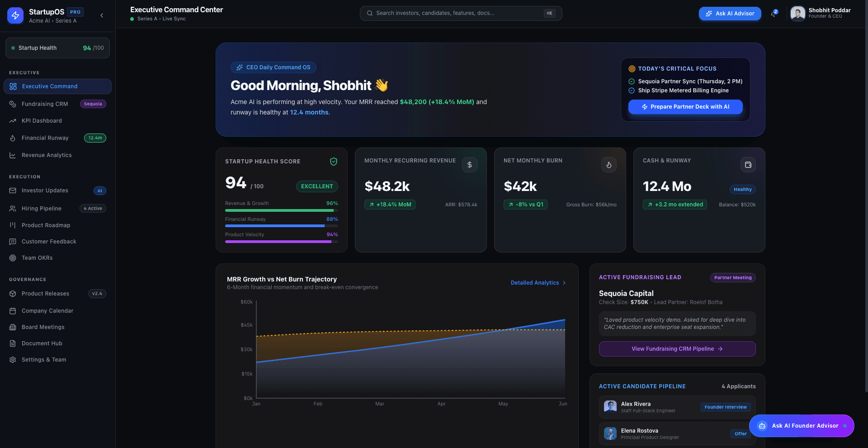Screen dimensions: 868x448
Task: Select Revenue Analytics in the sidebar
Action: coord(57,155)
